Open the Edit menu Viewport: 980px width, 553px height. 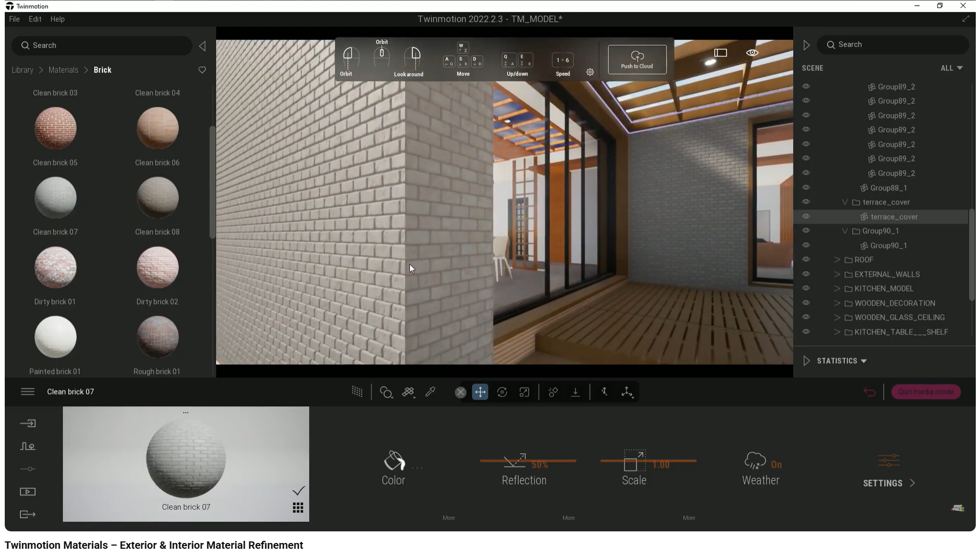35,19
